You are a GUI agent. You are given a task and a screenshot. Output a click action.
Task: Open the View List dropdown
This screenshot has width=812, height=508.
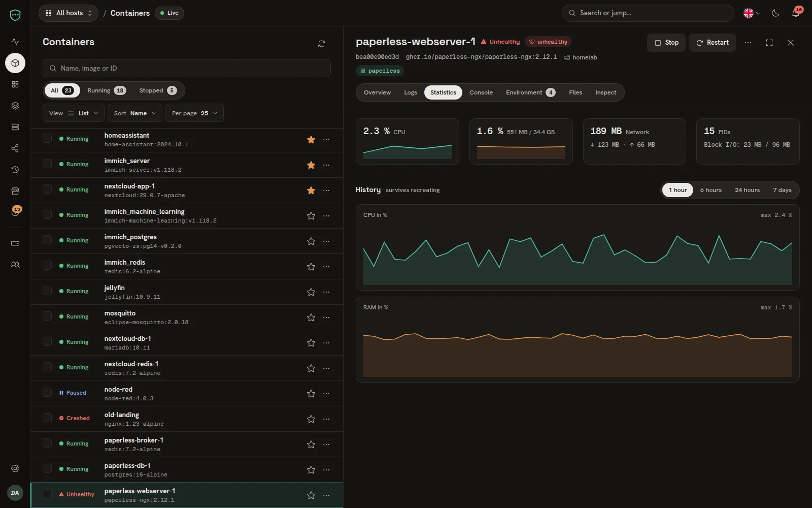pyautogui.click(x=74, y=113)
